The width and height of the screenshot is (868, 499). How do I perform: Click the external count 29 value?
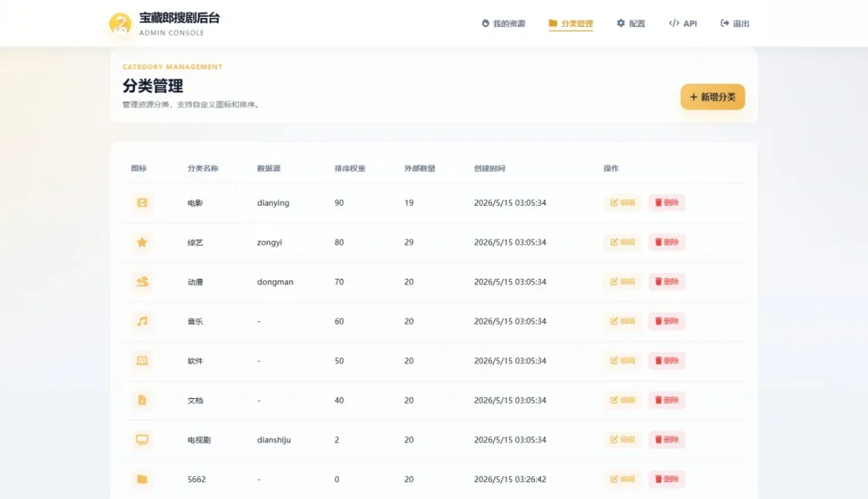coord(409,242)
